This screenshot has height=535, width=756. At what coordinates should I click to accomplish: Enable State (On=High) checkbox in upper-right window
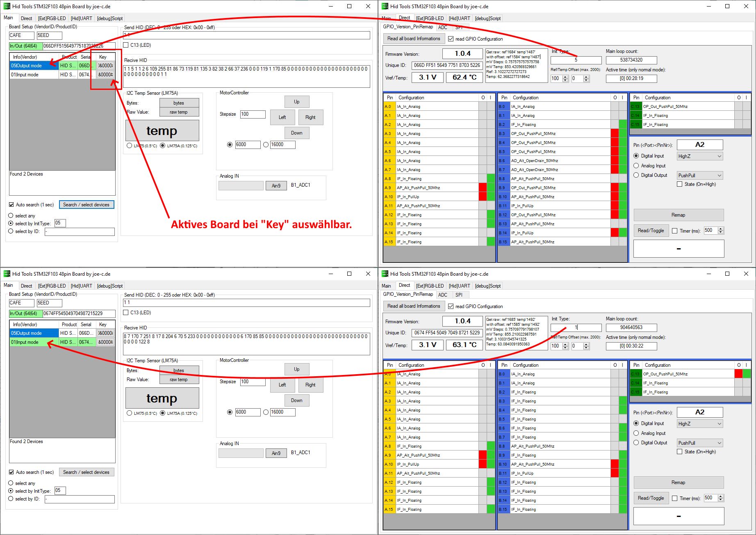click(x=680, y=184)
